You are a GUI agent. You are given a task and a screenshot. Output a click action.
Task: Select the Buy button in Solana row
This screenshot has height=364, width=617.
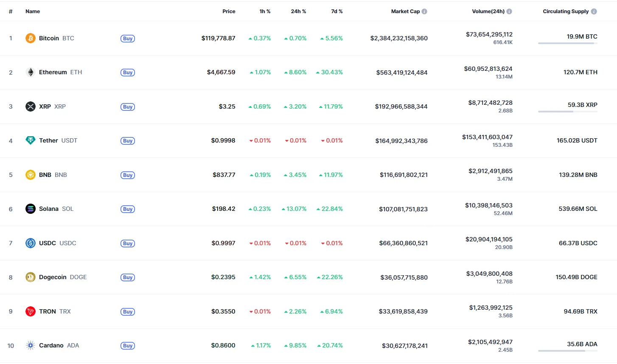pos(128,209)
